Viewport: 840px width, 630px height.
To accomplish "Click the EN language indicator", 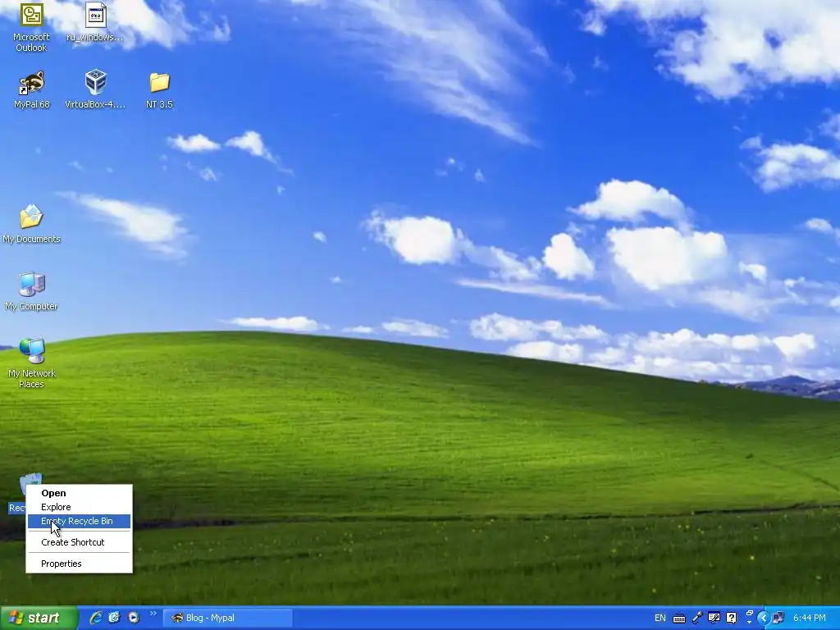I will [x=660, y=618].
